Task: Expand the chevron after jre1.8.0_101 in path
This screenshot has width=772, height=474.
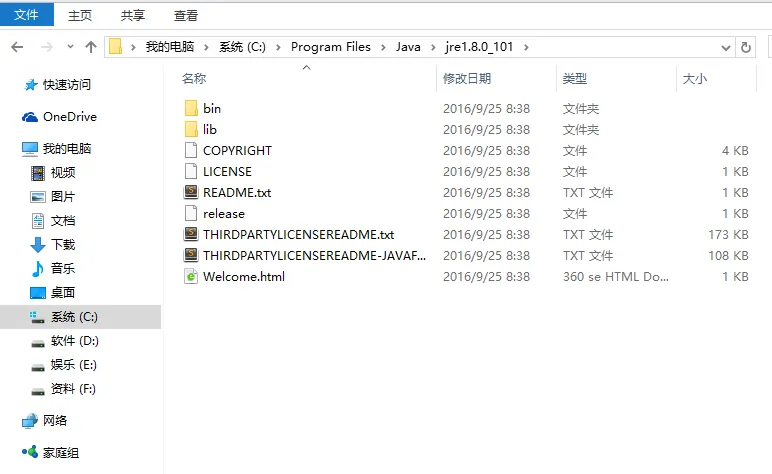Action: tap(526, 47)
